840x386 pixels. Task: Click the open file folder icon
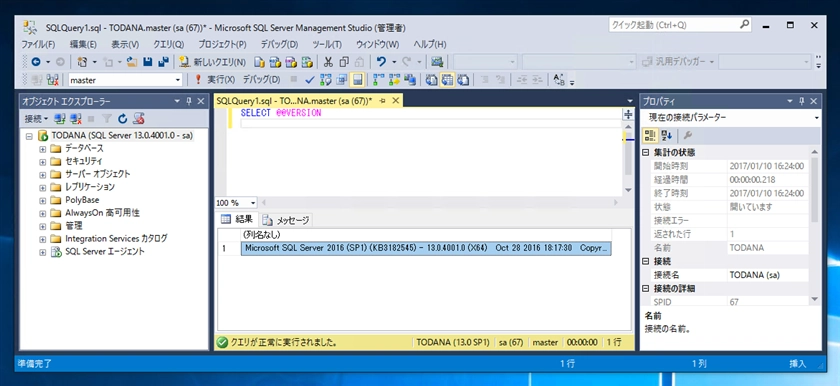[x=132, y=62]
